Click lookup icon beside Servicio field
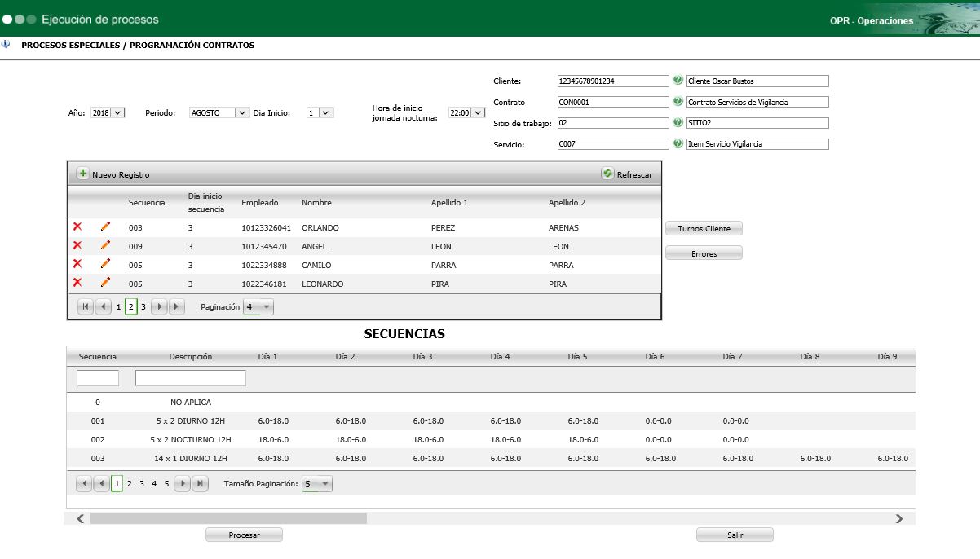This screenshot has width=980, height=559. 678,143
